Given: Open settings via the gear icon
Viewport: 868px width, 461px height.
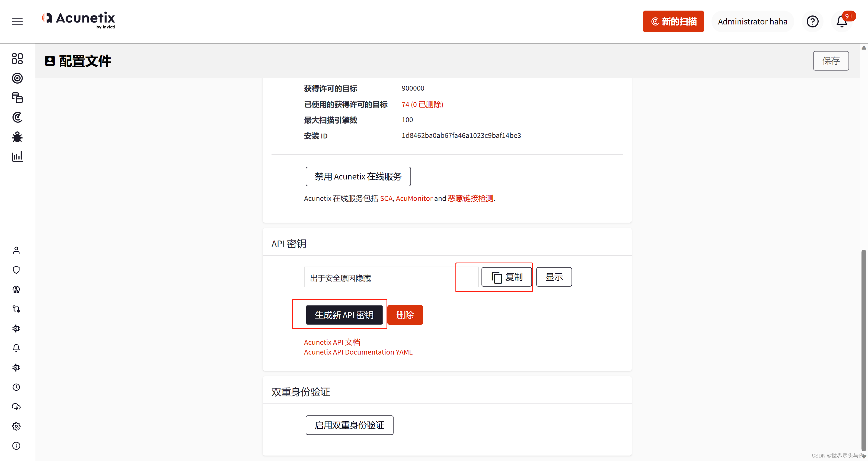Looking at the screenshot, I should (x=16, y=426).
